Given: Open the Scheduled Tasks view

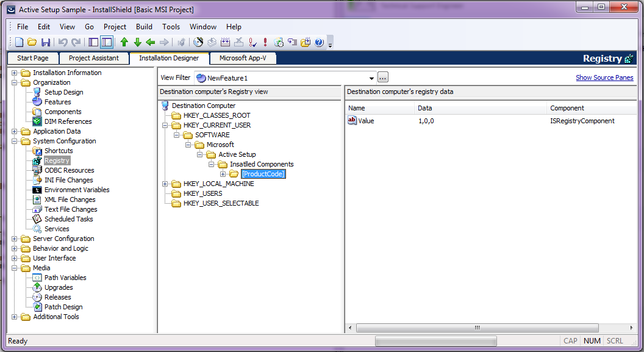Looking at the screenshot, I should coord(68,220).
